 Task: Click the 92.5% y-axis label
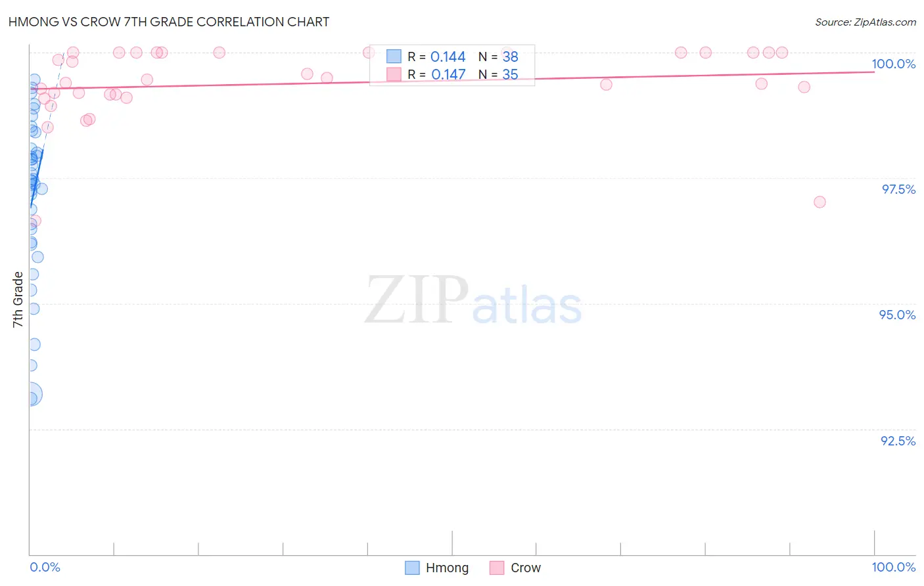click(x=898, y=441)
